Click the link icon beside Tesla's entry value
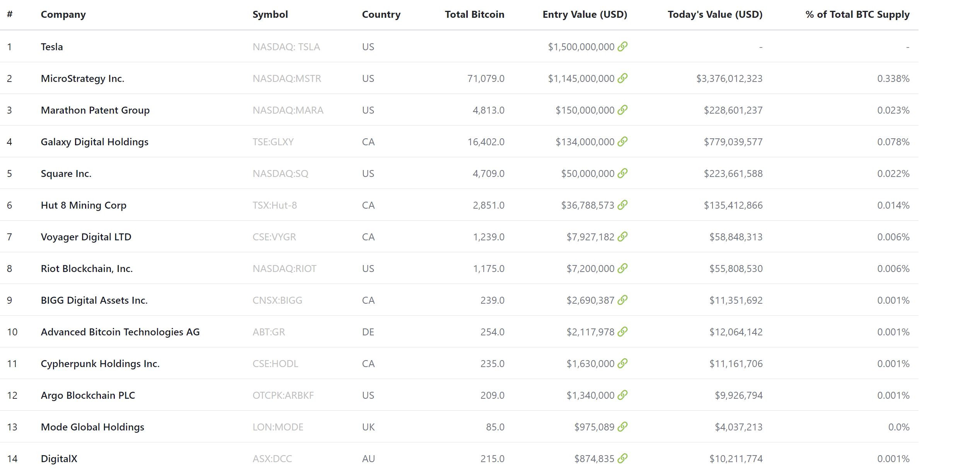980x471 pixels. coord(622,46)
